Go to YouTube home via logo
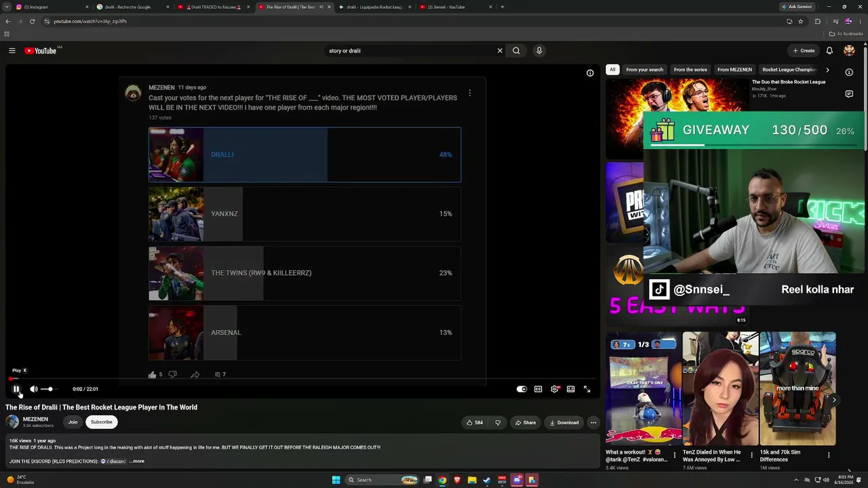The height and width of the screenshot is (488, 868). click(41, 51)
